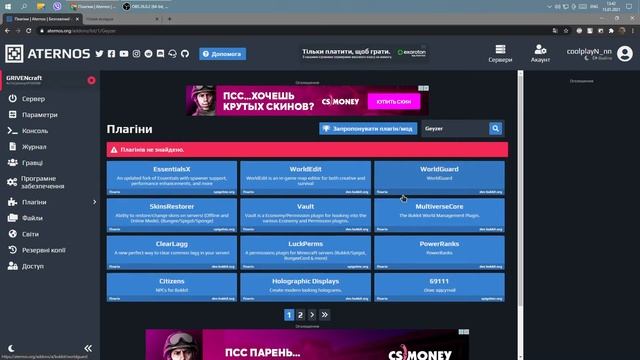Open the Aternos GitHub icon
The height and width of the screenshot is (360, 640).
185,54
